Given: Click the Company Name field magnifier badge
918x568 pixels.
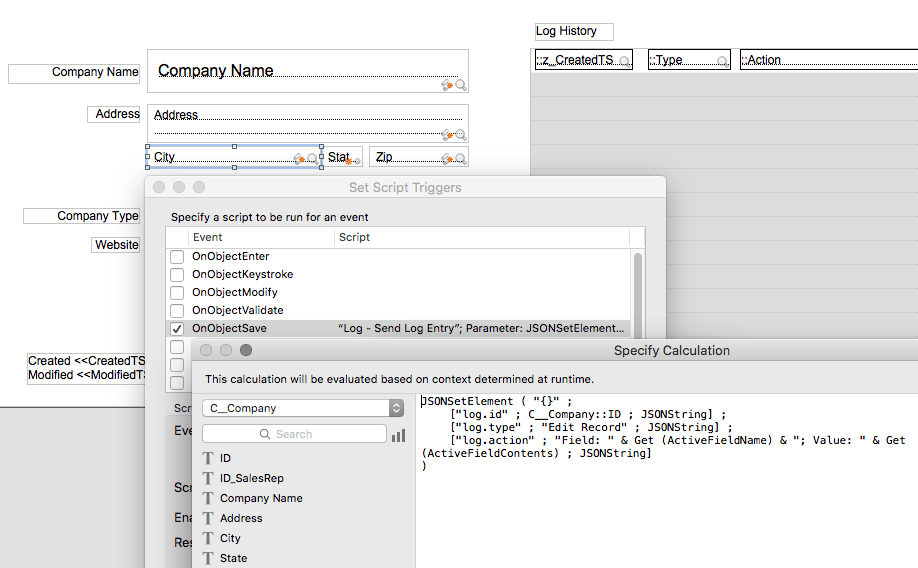Looking at the screenshot, I should coord(461,85).
